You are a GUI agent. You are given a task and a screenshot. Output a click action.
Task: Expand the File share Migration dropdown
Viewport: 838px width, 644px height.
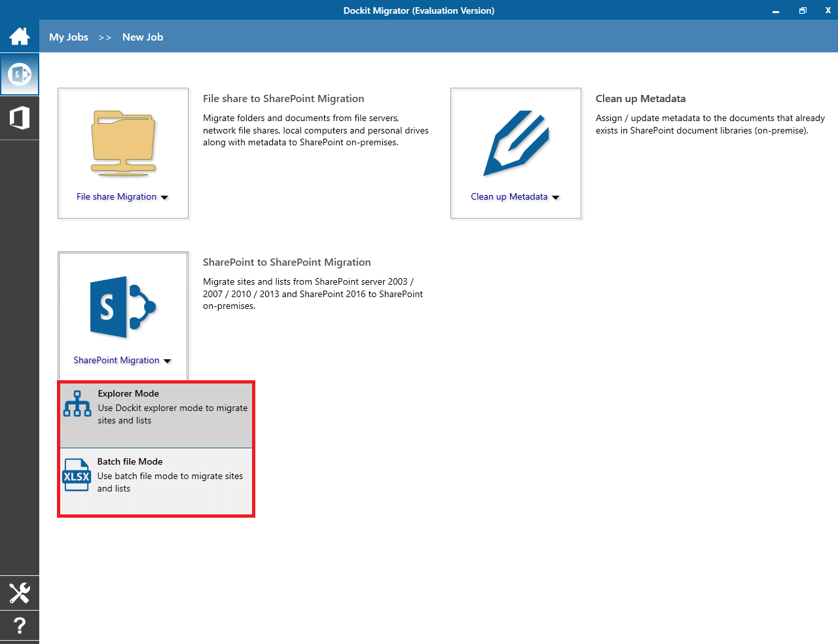click(x=164, y=196)
